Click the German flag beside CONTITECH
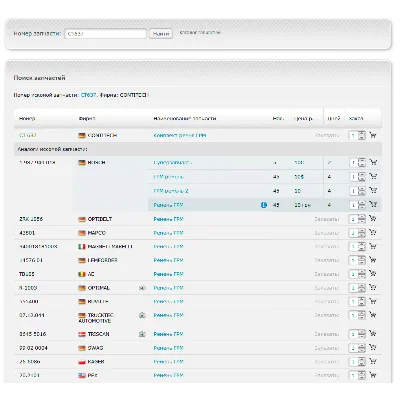This screenshot has height=400, width=400. (x=82, y=136)
